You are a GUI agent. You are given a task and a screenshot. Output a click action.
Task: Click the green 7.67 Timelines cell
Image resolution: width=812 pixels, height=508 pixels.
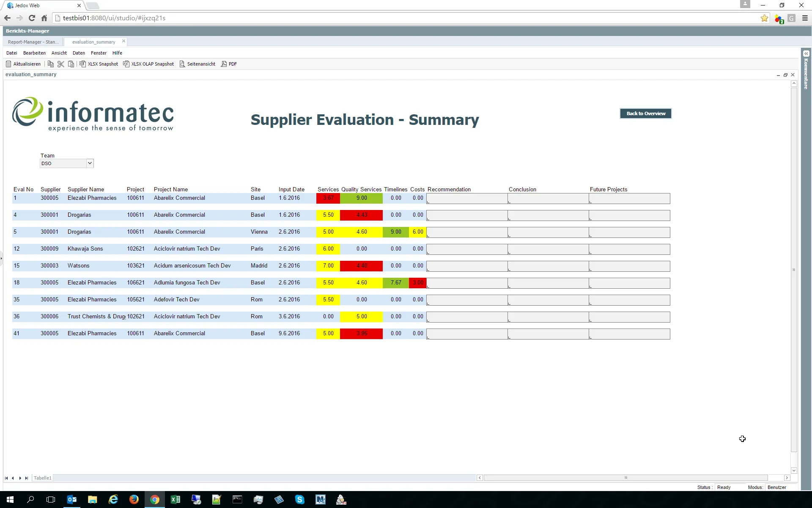pyautogui.click(x=396, y=283)
